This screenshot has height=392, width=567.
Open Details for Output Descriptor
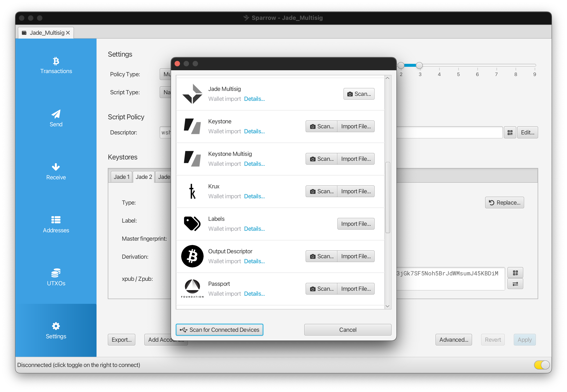pyautogui.click(x=254, y=261)
